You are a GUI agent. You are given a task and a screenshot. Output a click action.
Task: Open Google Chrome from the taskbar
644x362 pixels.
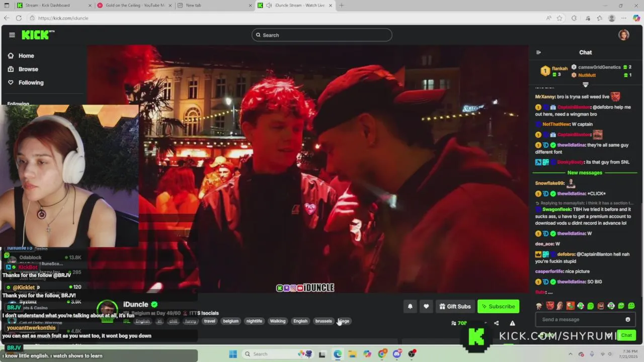382,354
